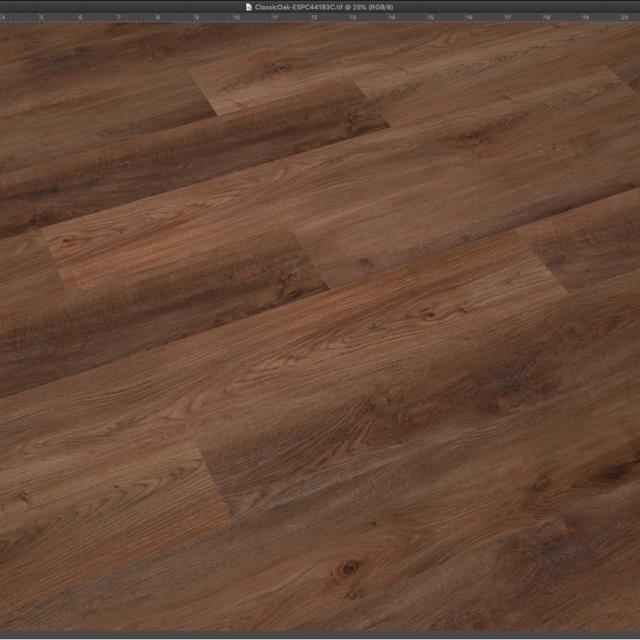Click the ClassicOak-ESPC44193C.tif document title
This screenshot has height=640, width=640.
(324, 7)
